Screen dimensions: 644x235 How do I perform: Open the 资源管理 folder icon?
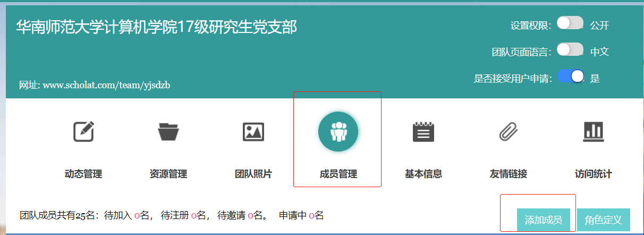[x=168, y=131]
